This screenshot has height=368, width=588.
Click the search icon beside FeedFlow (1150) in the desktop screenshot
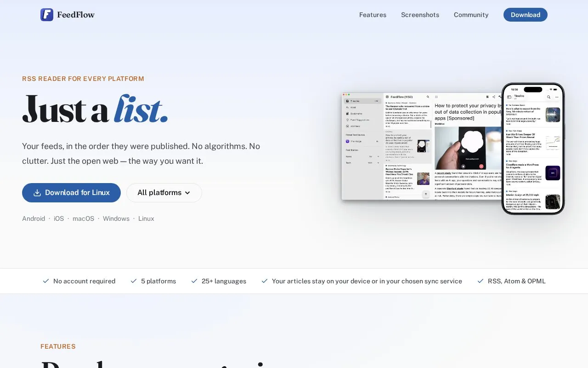tap(428, 97)
